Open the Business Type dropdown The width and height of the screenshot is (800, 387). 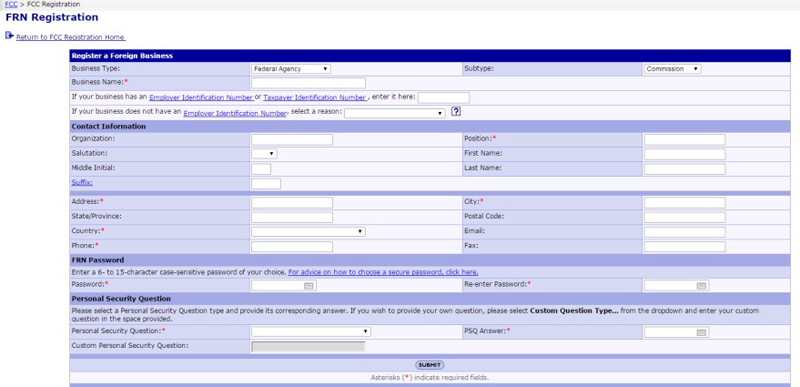point(291,69)
